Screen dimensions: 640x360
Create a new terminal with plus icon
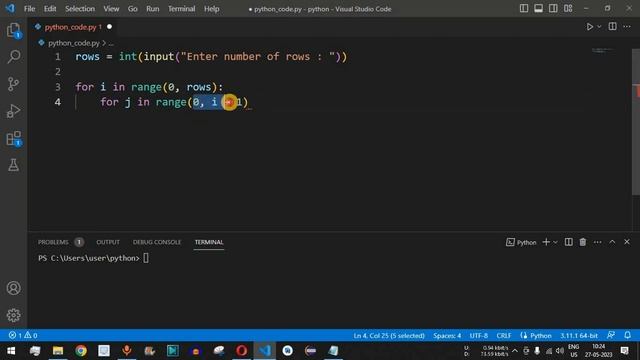tap(546, 242)
